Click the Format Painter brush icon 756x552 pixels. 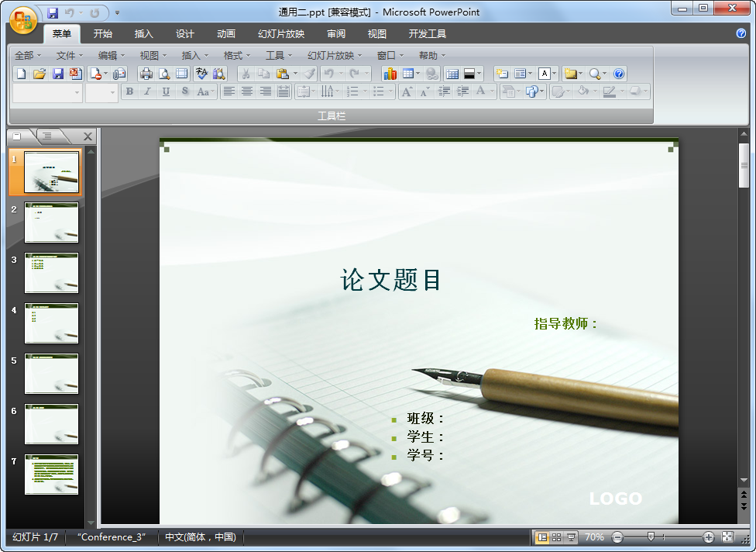[x=308, y=74]
